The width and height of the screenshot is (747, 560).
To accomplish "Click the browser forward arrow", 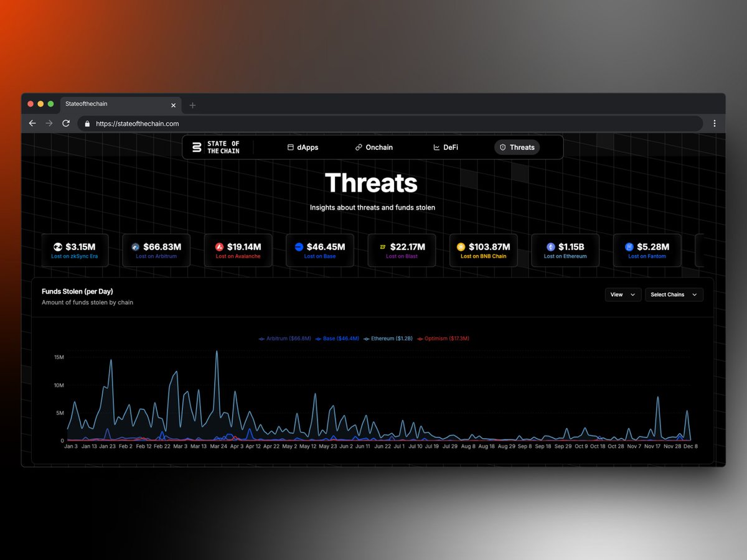I will [49, 123].
